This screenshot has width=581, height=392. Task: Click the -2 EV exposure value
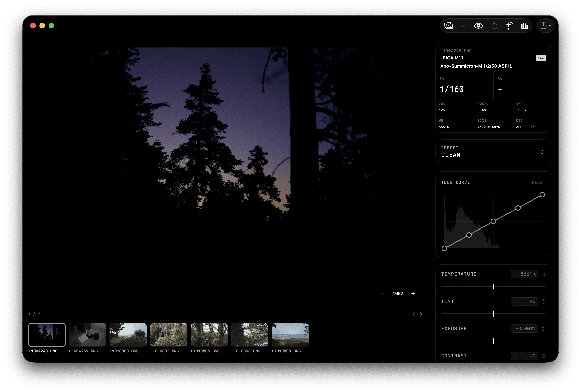click(521, 110)
